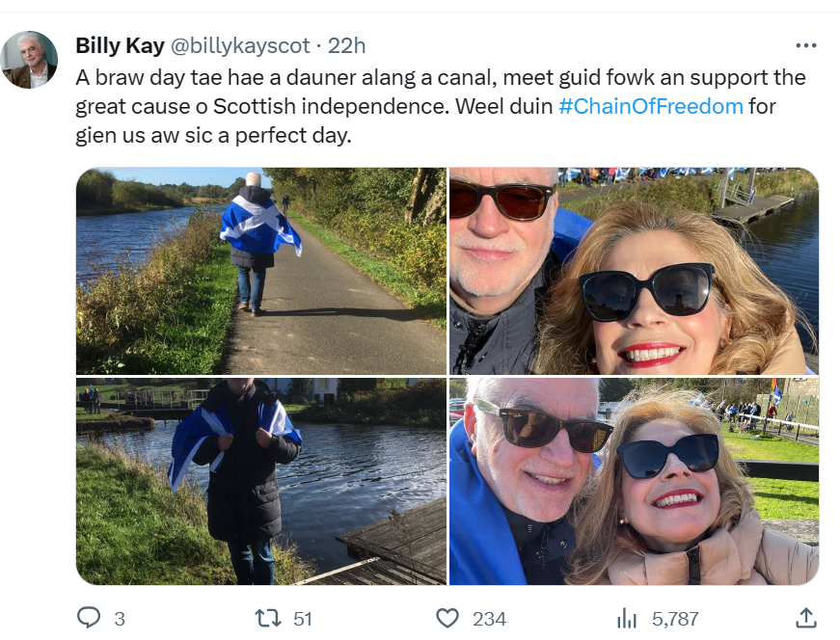
Task: Open the @billykayscot handle link
Action: pos(240,45)
